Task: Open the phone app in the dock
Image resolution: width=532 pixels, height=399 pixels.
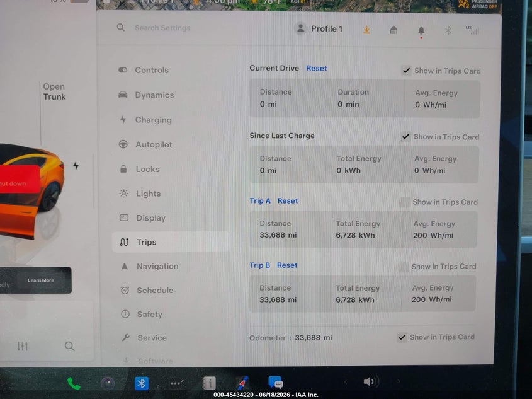Action: tap(74, 384)
